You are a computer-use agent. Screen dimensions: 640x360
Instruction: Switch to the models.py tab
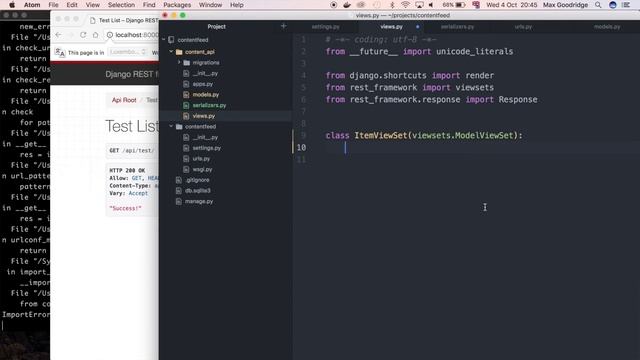tap(607, 27)
